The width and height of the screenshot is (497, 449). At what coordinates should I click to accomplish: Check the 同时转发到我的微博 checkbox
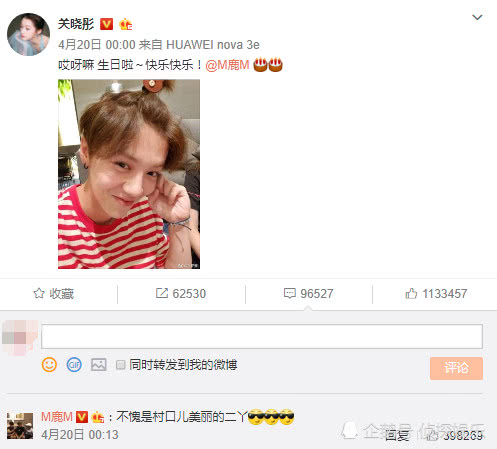click(x=120, y=365)
